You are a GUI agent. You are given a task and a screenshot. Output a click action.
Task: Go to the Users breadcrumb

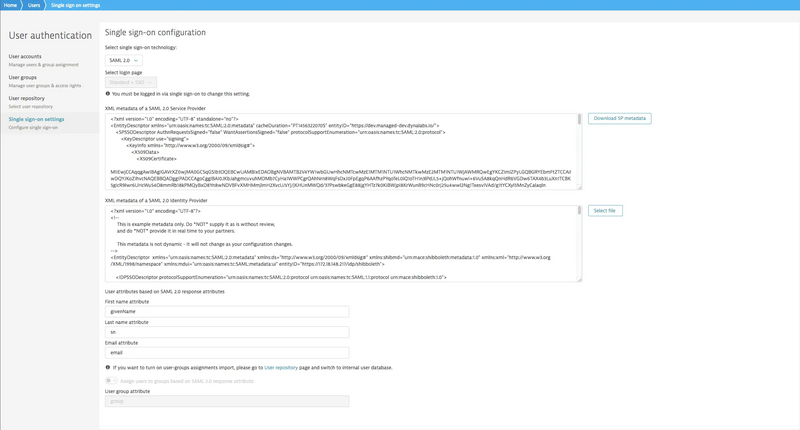34,5
